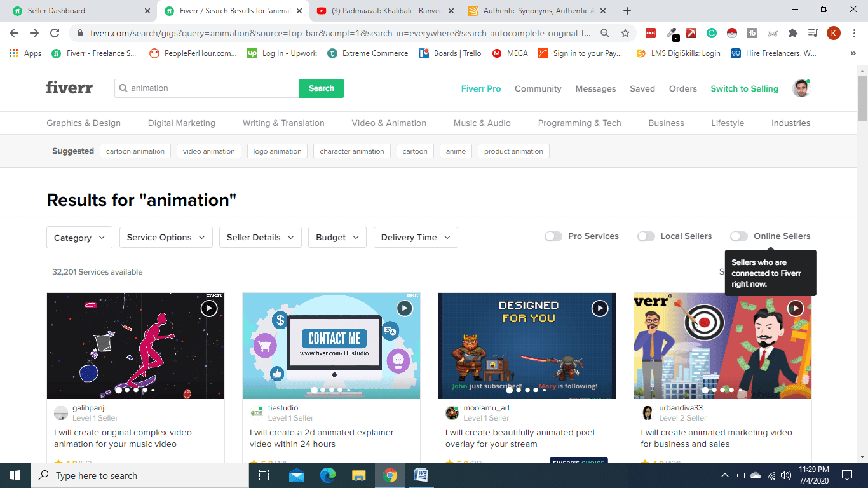Click the Grammarly extension icon
The image size is (868, 488).
pyautogui.click(x=712, y=33)
